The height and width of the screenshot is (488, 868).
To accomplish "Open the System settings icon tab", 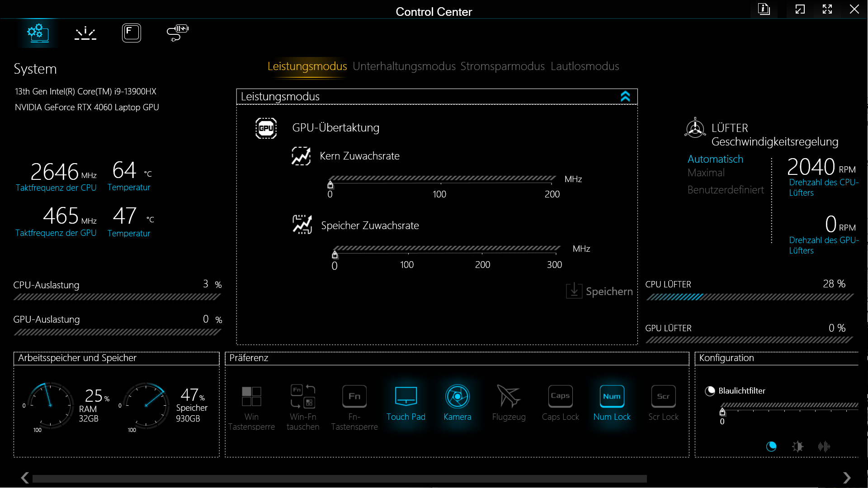I will [x=38, y=33].
